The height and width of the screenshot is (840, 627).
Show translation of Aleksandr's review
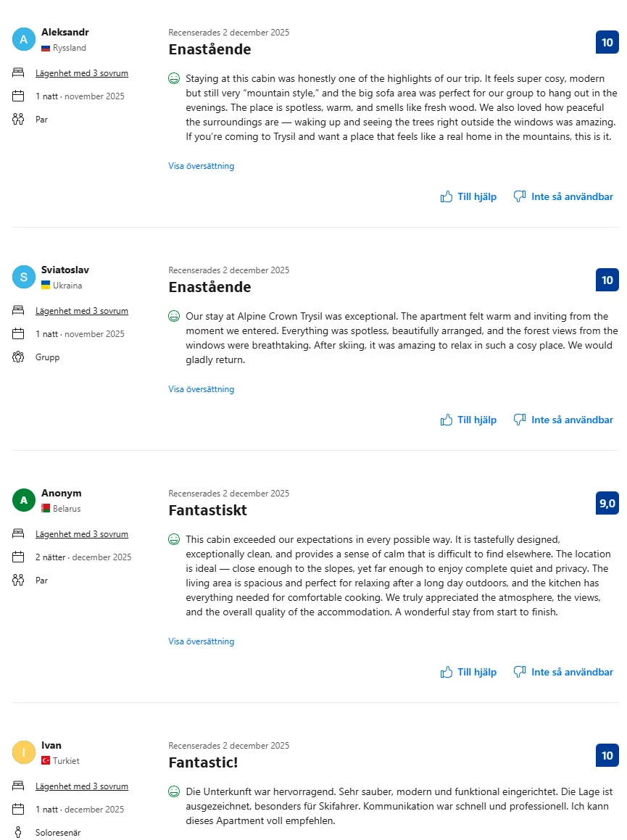click(202, 166)
